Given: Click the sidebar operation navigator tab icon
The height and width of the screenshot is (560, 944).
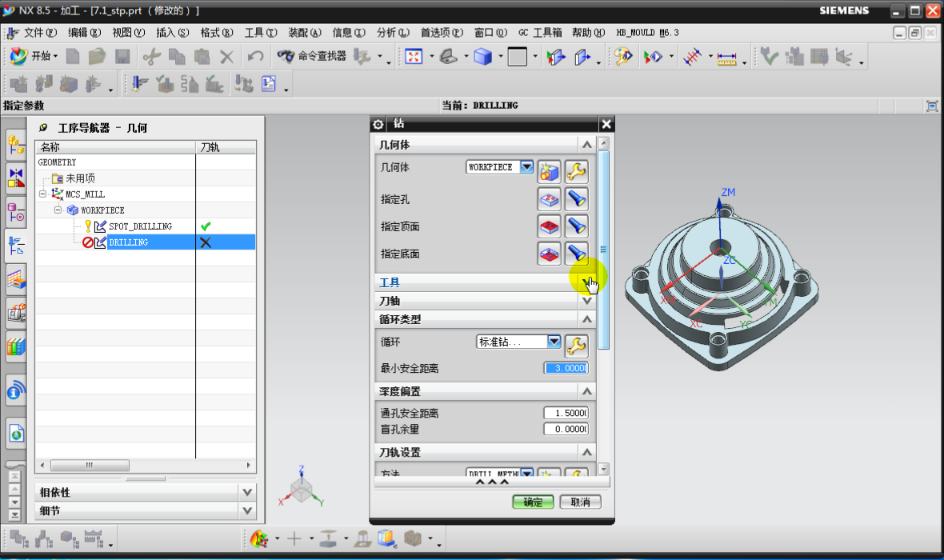Looking at the screenshot, I should coord(16,246).
